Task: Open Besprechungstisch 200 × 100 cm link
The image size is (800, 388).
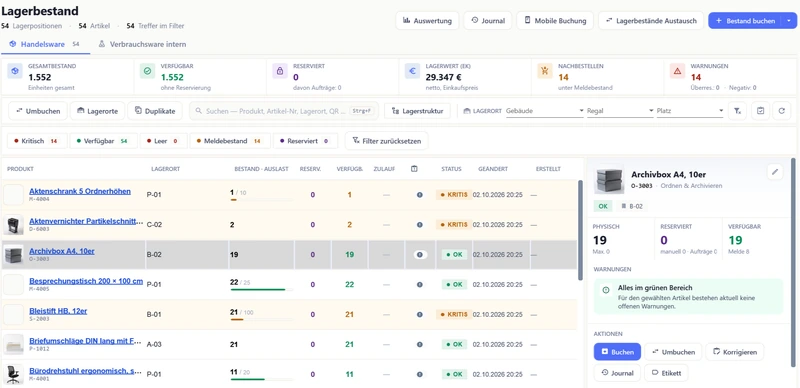Action: click(86, 281)
